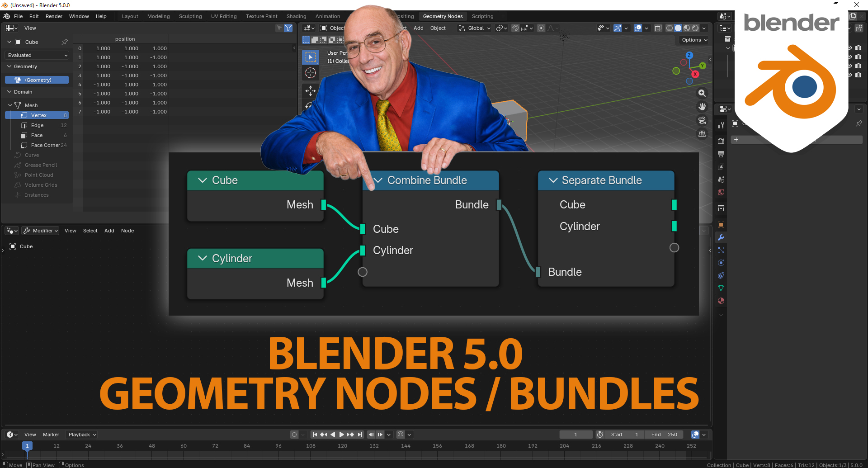Click the zoom magnifier viewport icon
This screenshot has width=868, height=468.
pos(702,93)
